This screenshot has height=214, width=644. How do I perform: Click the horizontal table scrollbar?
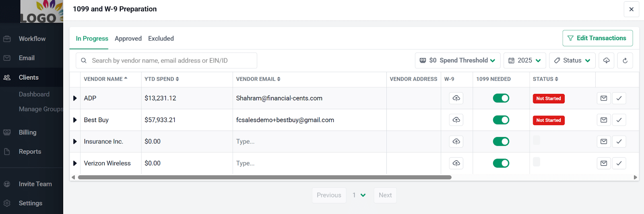(x=265, y=177)
